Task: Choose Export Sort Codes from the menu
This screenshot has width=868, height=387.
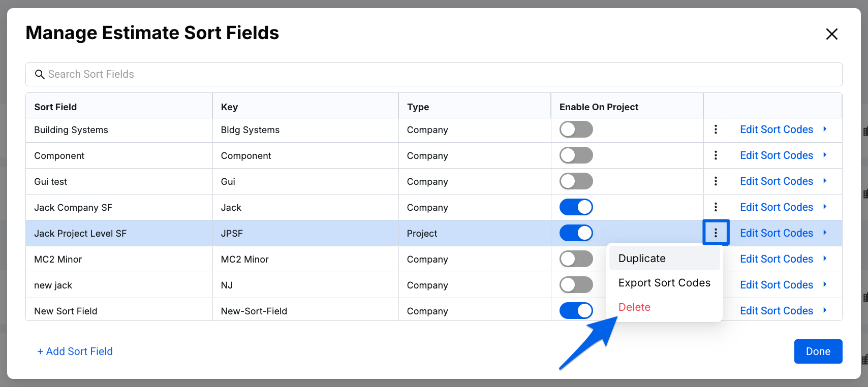Action: coord(664,283)
